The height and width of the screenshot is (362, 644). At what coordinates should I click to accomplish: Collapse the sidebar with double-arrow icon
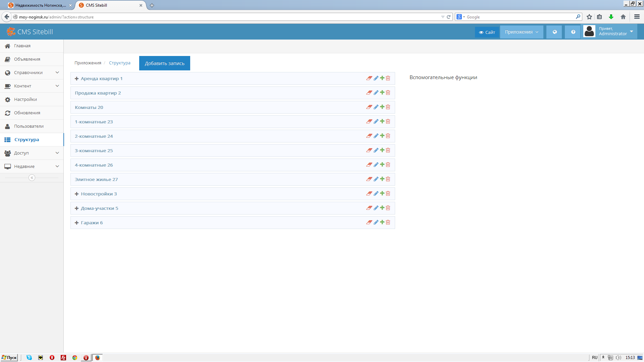32,178
